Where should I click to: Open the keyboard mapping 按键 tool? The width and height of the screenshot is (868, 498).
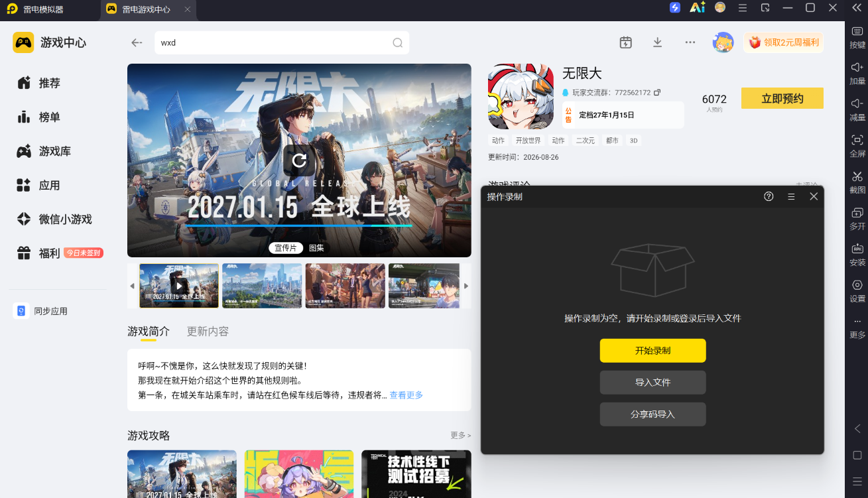(857, 31)
